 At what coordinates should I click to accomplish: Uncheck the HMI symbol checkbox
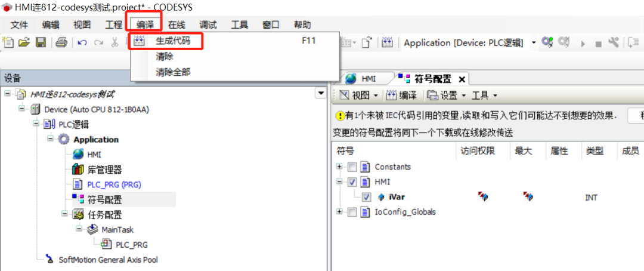click(x=352, y=182)
